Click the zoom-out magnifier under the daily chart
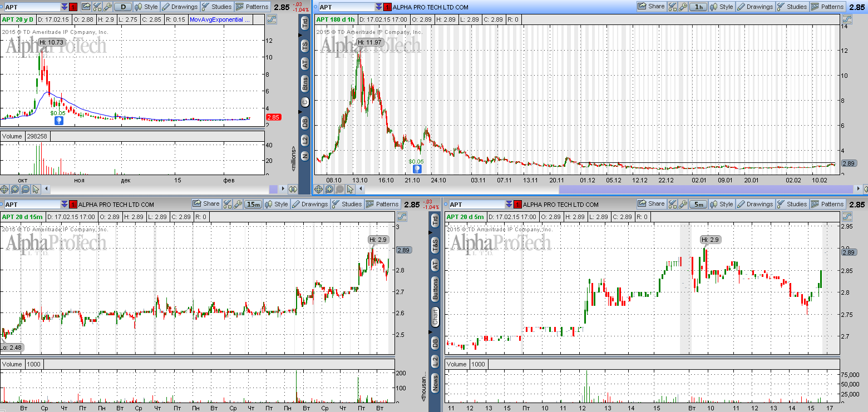The height and width of the screenshot is (412, 868). pos(26,189)
